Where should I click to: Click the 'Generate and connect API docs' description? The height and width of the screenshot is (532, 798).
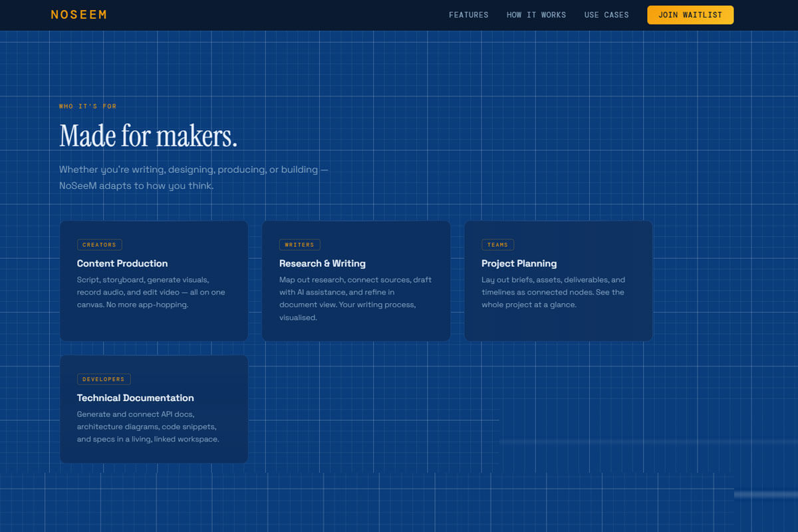(148, 427)
